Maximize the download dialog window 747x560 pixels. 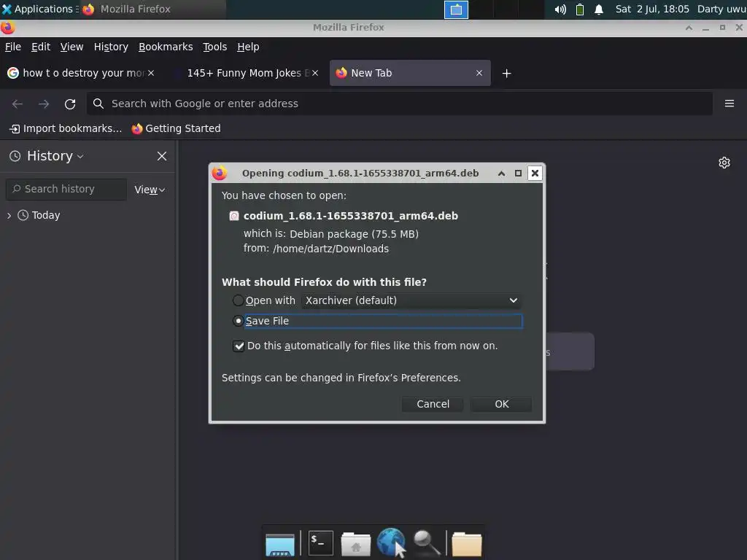(519, 174)
